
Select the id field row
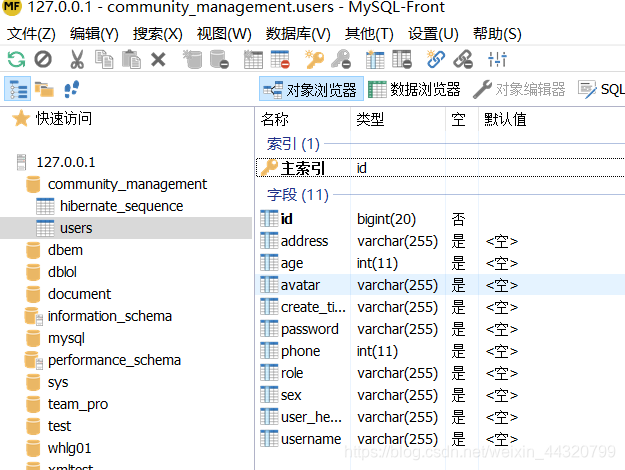(x=440, y=219)
